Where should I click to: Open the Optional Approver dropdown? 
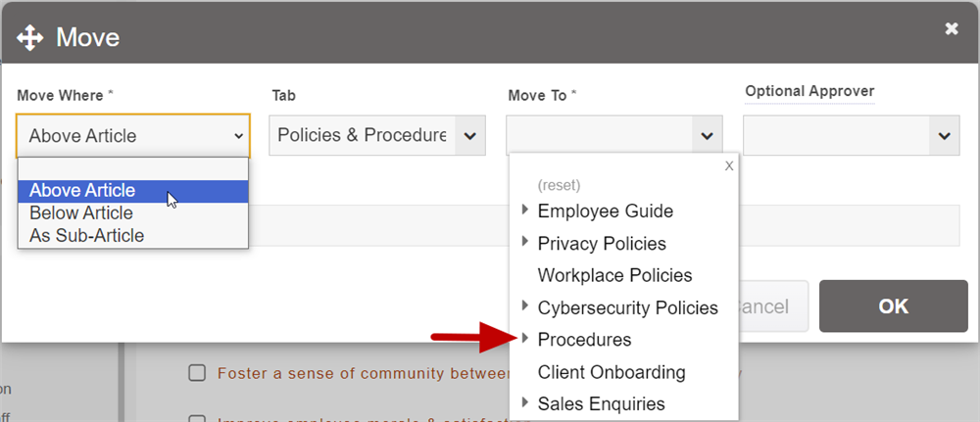[944, 136]
